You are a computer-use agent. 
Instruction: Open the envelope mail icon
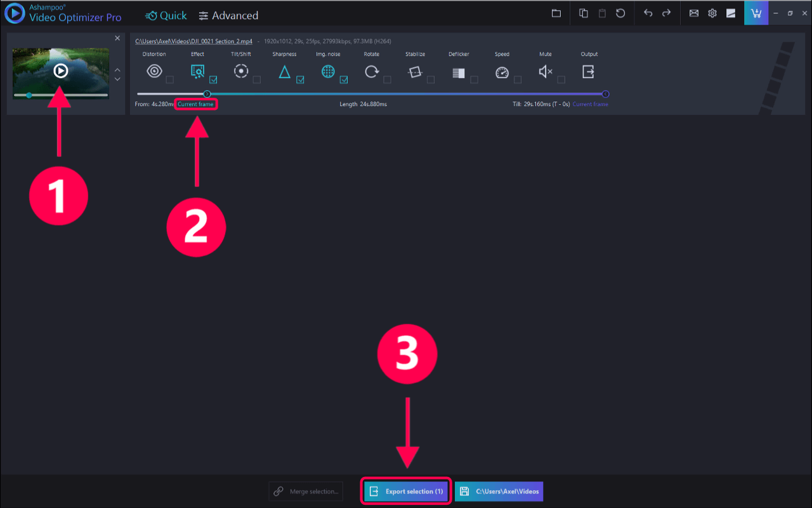point(694,13)
